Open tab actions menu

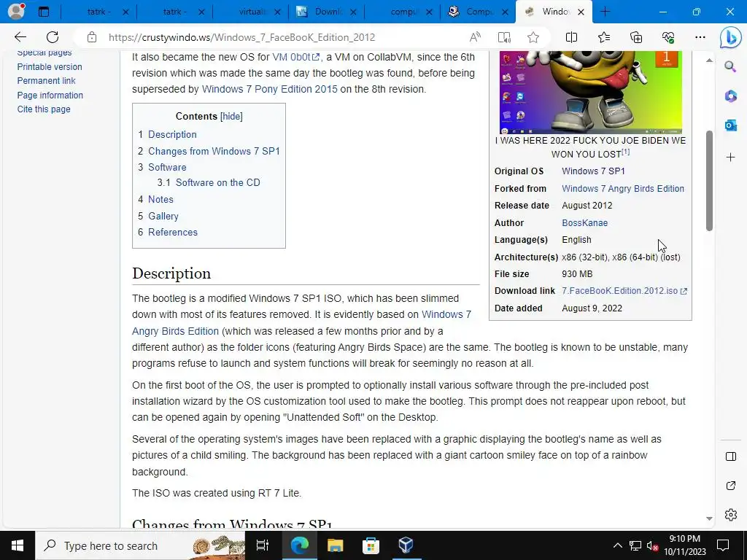point(43,12)
